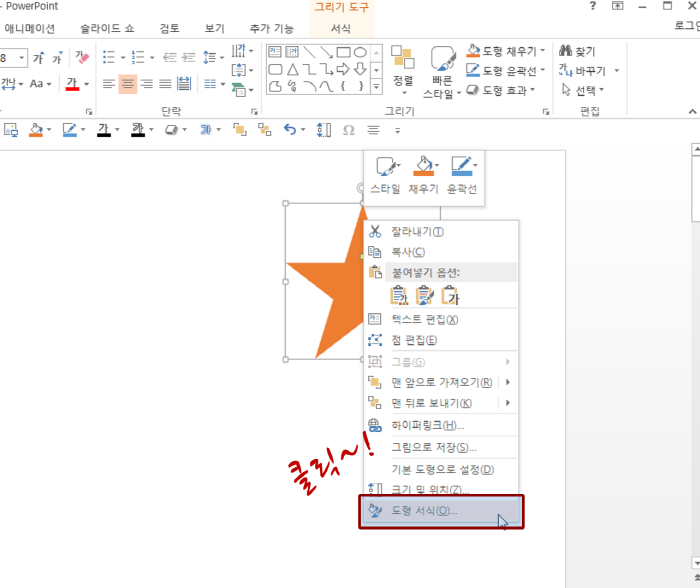Choose 텍스트 편집 from context menu

click(x=441, y=319)
